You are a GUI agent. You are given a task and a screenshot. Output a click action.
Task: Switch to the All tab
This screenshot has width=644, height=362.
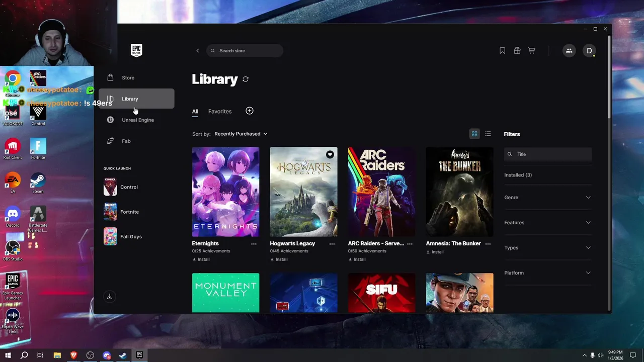coord(195,112)
